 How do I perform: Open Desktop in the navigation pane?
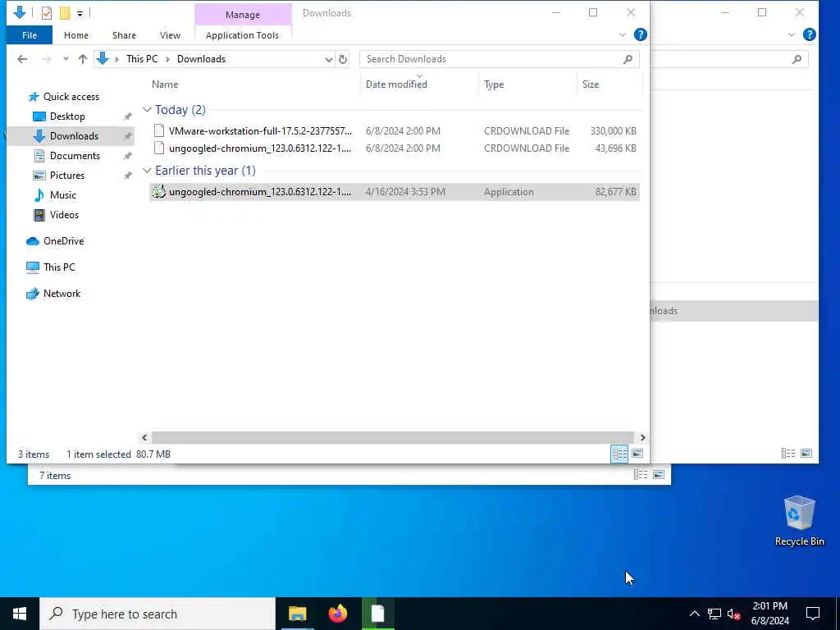coord(67,116)
